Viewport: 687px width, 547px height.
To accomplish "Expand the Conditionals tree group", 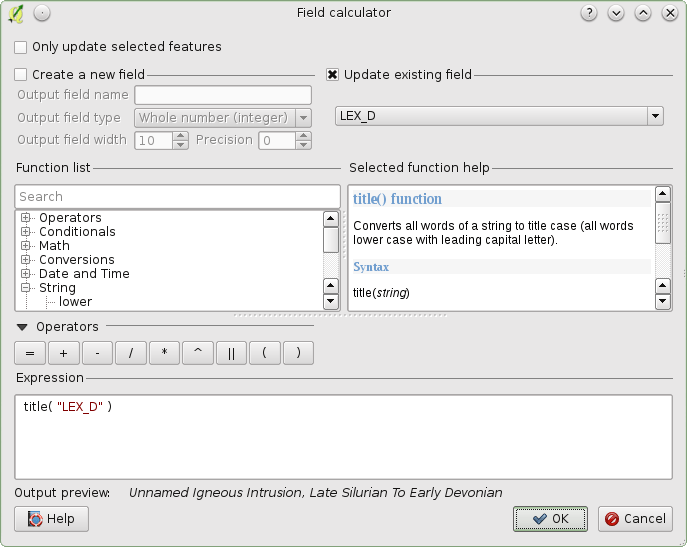I will click(x=26, y=231).
